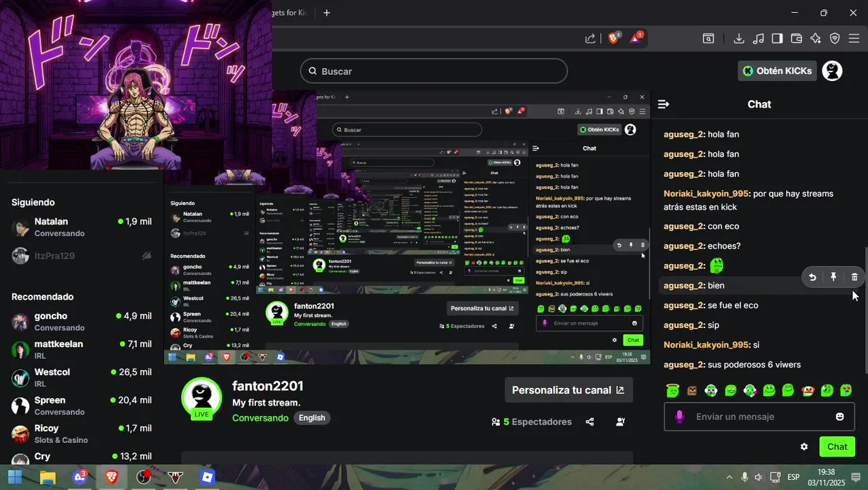Open Westcol recommended channel
This screenshot has width=868, height=490.
pyautogui.click(x=82, y=378)
